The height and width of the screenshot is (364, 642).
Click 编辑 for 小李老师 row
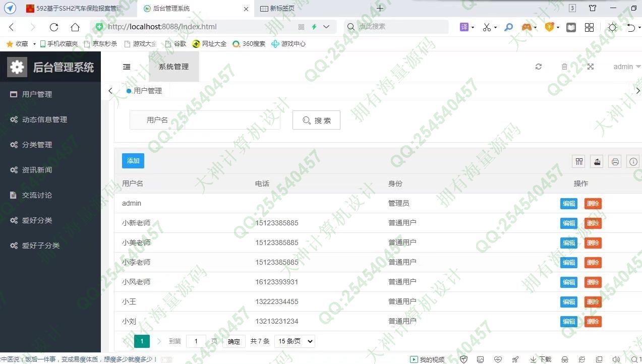coord(569,263)
